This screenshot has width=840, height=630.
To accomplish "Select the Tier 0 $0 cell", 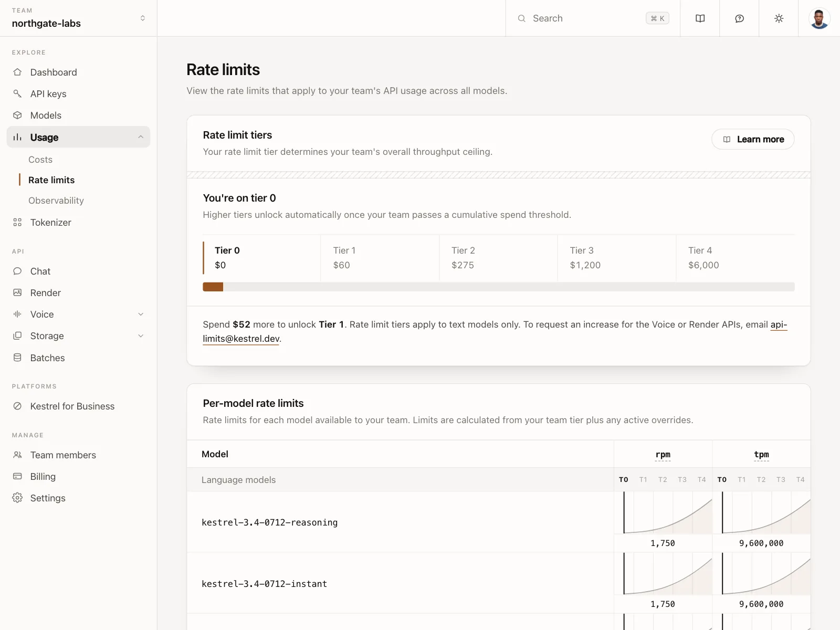I will [261, 258].
